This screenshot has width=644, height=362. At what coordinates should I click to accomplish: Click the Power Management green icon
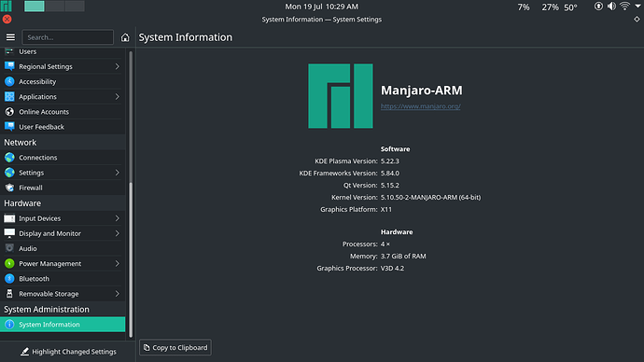9,263
